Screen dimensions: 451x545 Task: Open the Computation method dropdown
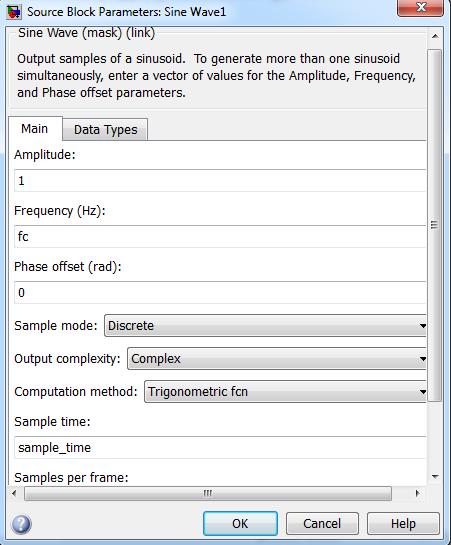coord(285,392)
